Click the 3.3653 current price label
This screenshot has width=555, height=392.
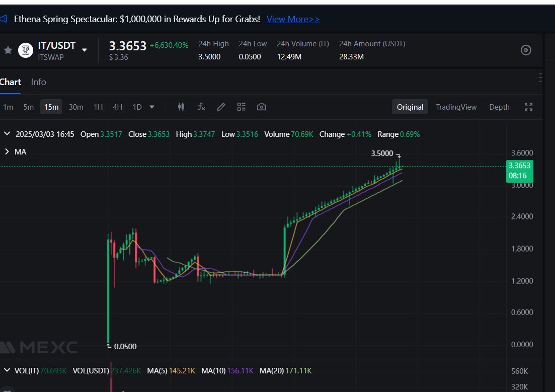click(x=520, y=165)
